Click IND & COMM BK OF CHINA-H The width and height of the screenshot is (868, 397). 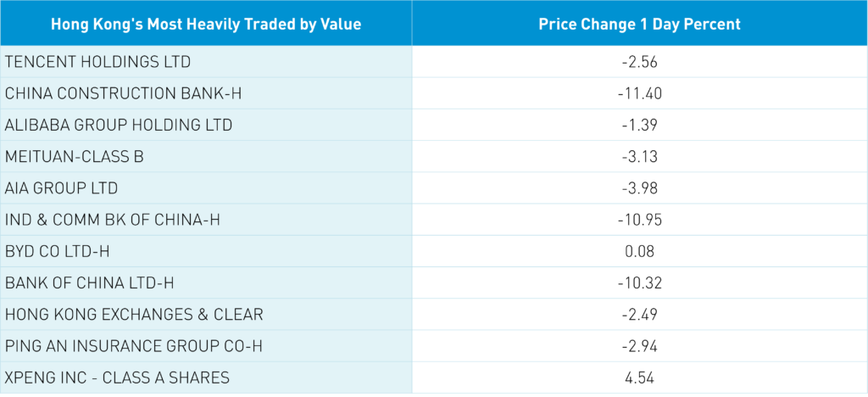[112, 220]
